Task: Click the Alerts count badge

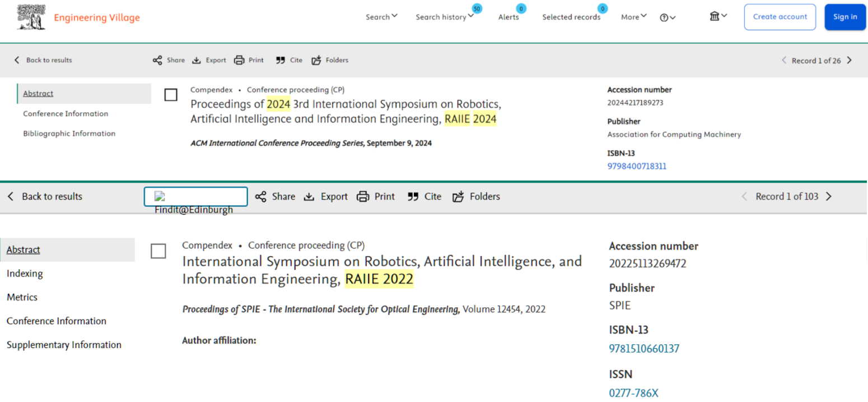Action: pyautogui.click(x=521, y=8)
